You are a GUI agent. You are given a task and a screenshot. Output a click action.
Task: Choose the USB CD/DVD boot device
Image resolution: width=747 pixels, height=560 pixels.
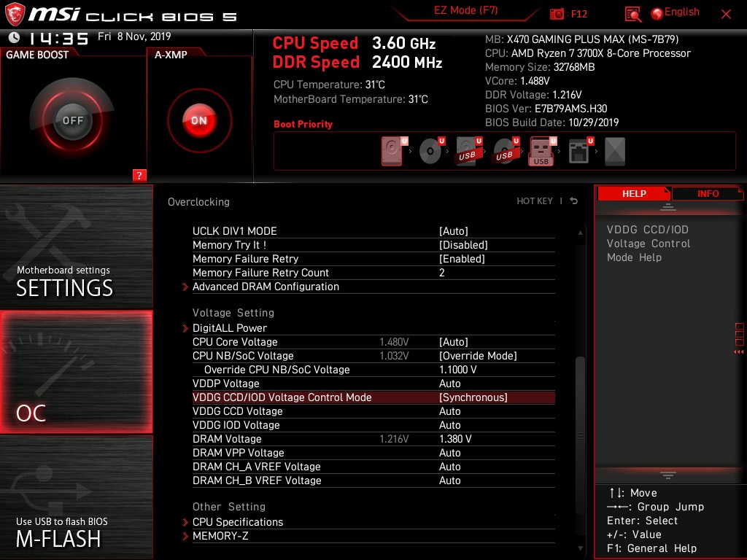click(x=505, y=152)
